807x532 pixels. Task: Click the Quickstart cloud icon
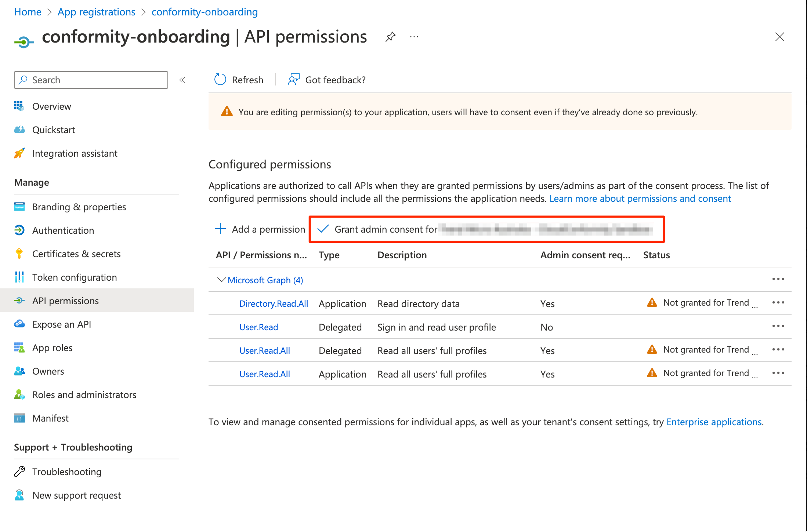tap(19, 130)
